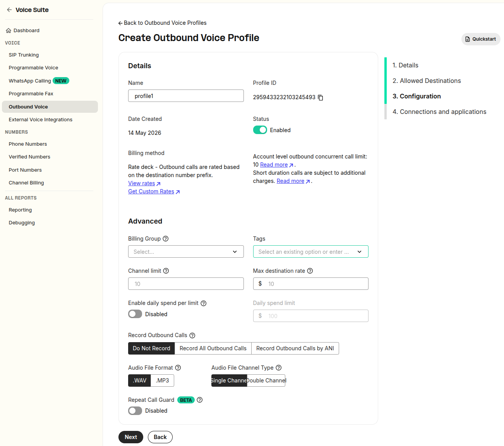
Task: Choose Record All Outbound Calls option
Action: 213,348
